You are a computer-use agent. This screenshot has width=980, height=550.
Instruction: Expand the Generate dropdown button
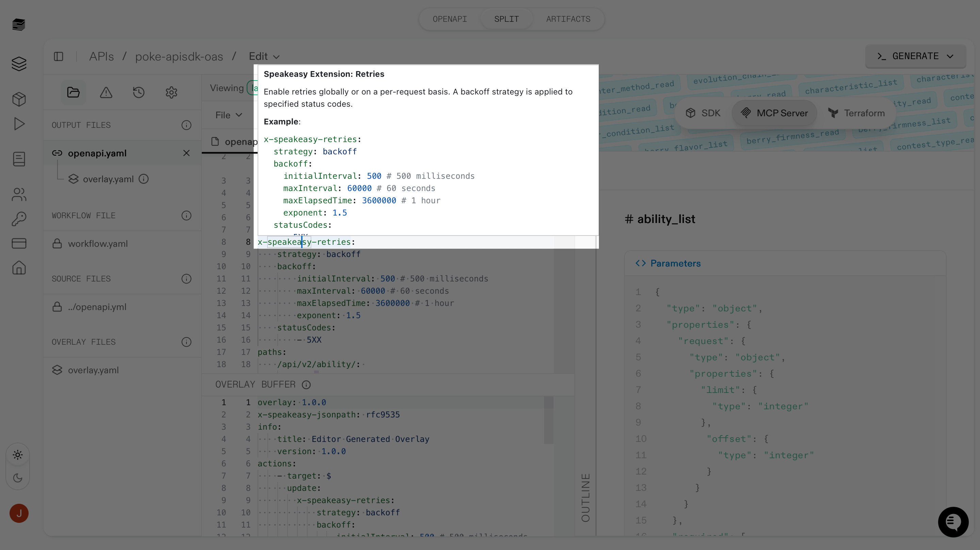pyautogui.click(x=915, y=56)
